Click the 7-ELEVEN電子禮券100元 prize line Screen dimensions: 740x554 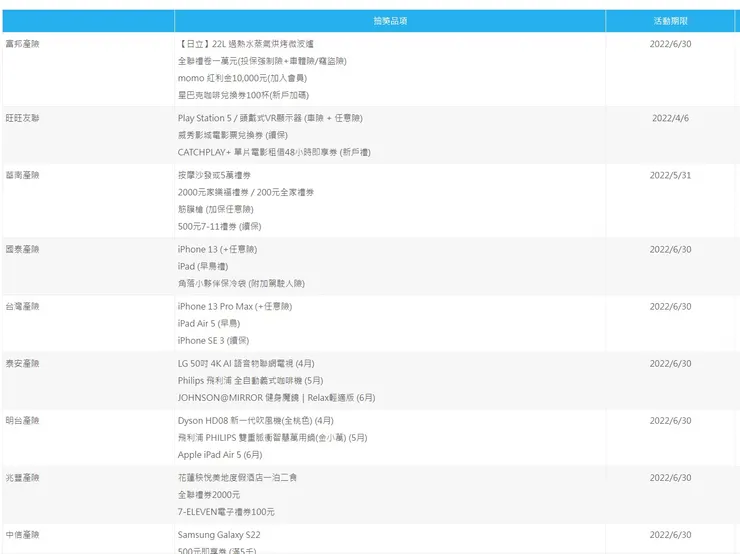[x=226, y=512]
